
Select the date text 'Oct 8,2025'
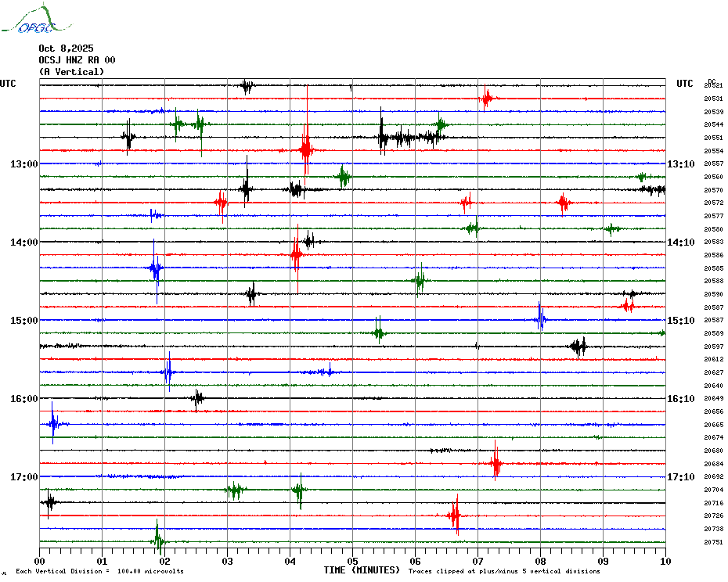(x=66, y=48)
